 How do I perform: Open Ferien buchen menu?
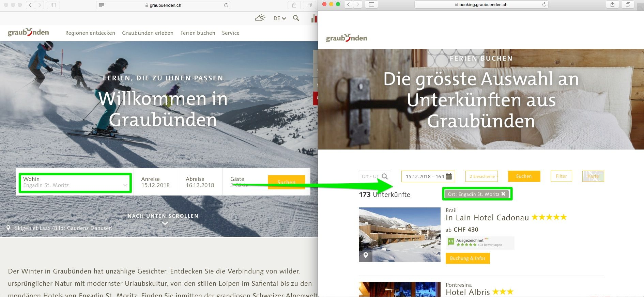[198, 33]
